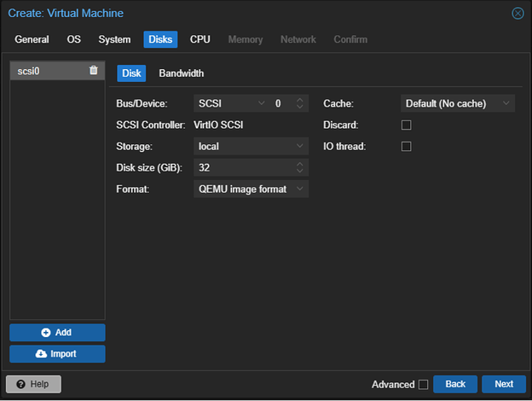Switch to the General tab
Image resolution: width=532 pixels, height=401 pixels.
32,39
